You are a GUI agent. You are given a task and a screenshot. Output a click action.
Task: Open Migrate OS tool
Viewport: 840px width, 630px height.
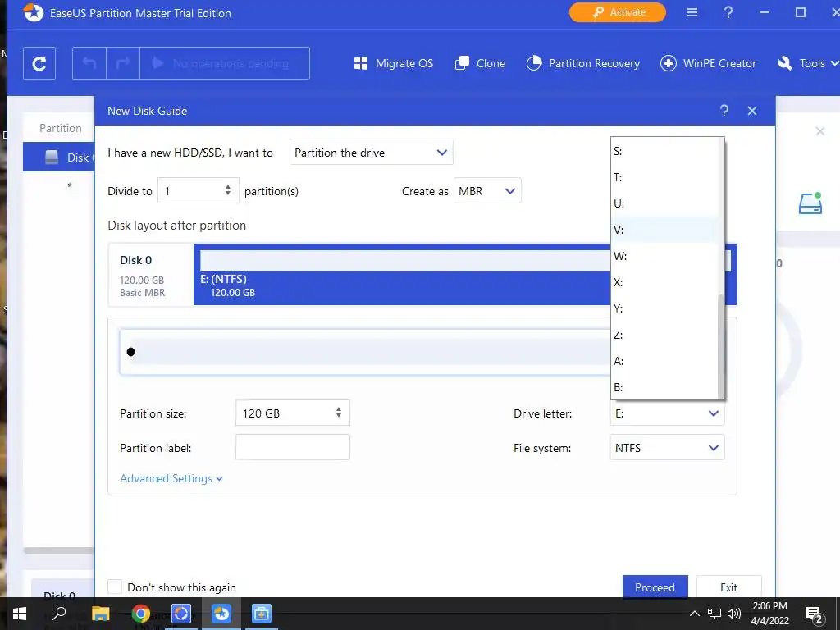(394, 63)
